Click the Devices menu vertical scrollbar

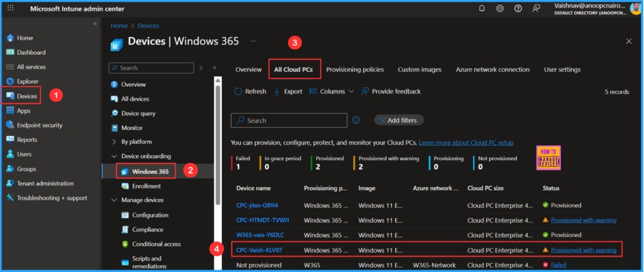tap(218, 144)
